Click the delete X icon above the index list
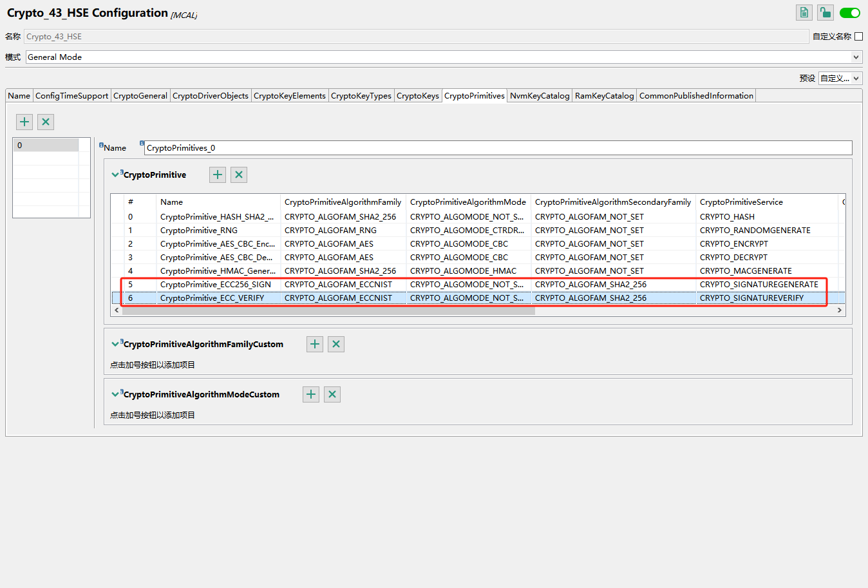Viewport: 868px width, 588px height. pos(45,122)
